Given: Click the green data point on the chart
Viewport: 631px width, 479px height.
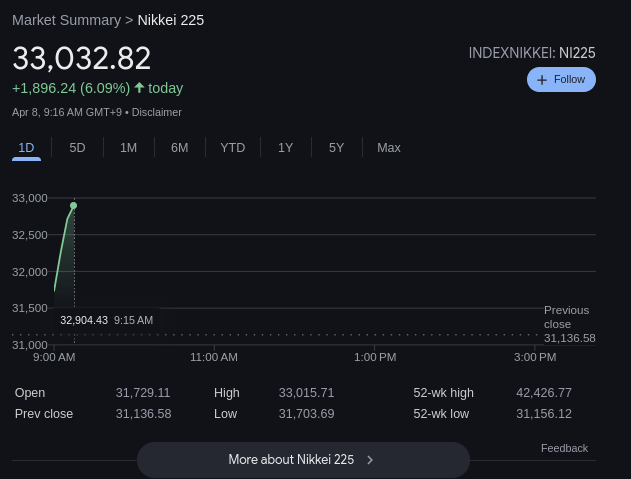Looking at the screenshot, I should click(74, 206).
